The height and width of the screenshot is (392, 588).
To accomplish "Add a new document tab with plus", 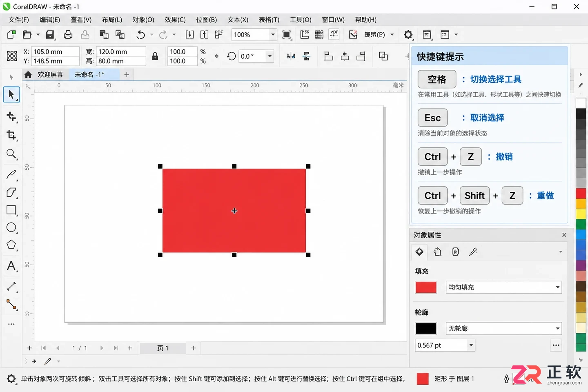I will [x=127, y=75].
